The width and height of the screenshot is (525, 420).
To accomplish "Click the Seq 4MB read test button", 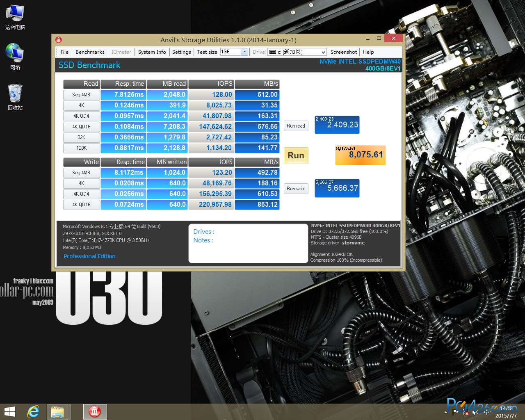I will click(x=81, y=95).
